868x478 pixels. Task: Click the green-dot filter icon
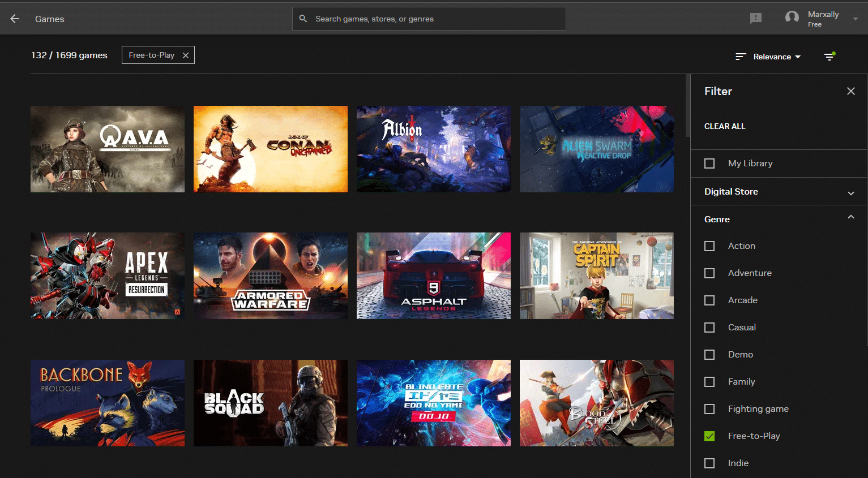(x=829, y=57)
